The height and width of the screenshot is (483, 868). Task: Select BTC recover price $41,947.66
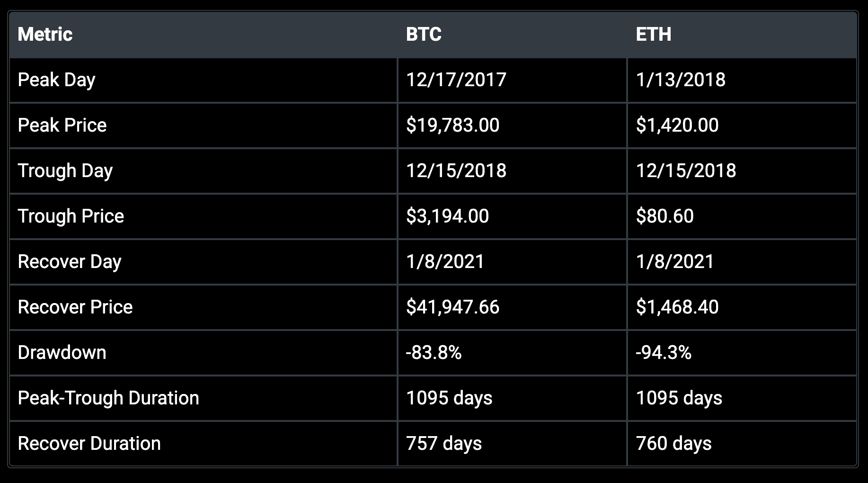(452, 307)
